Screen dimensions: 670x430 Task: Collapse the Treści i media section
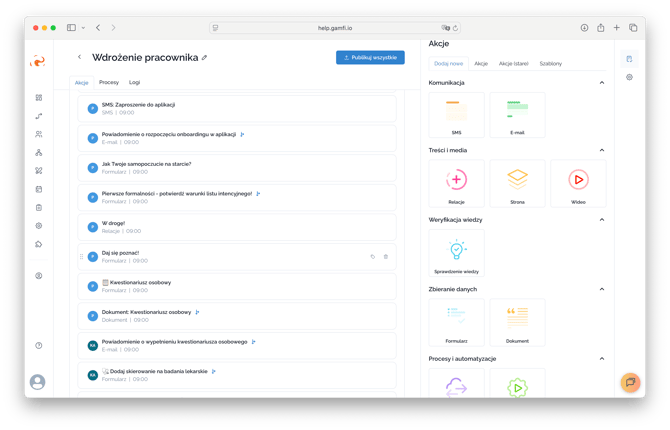coord(602,150)
